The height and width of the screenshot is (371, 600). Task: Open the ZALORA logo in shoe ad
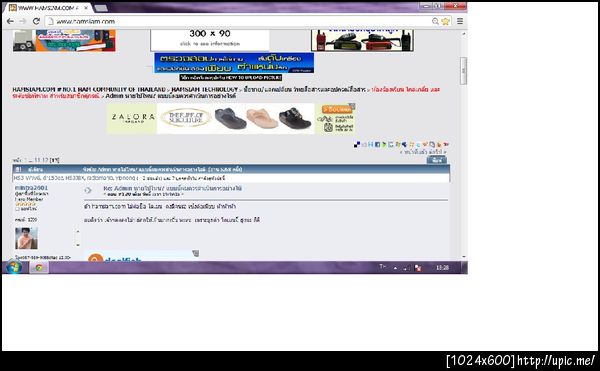(x=132, y=118)
